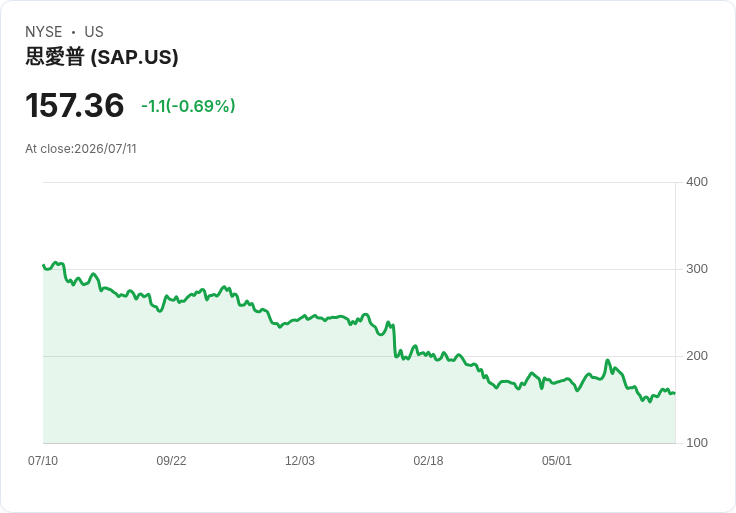The image size is (736, 513).
Task: Click the At close:2026/07/11 timestamp
Action: coord(81,149)
